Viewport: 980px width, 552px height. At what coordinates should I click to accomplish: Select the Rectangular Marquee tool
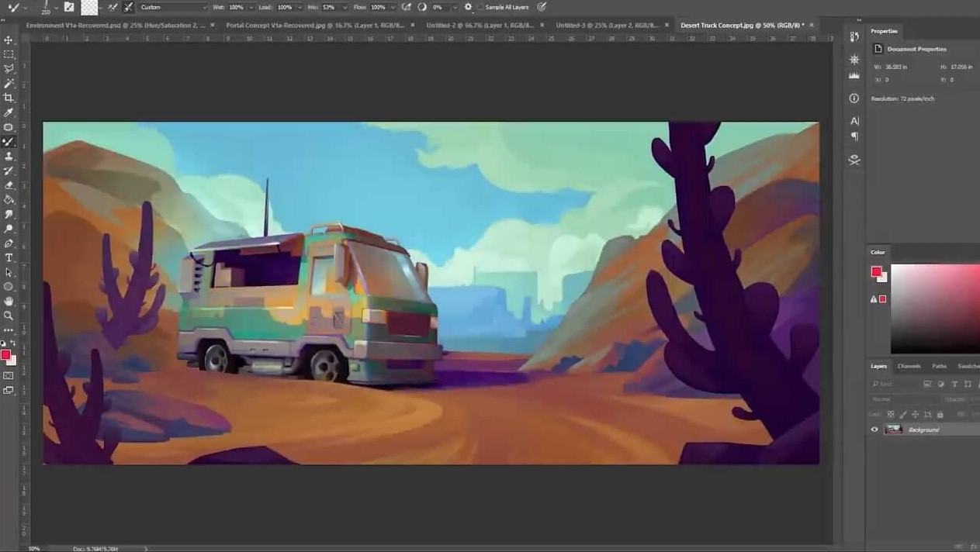[9, 54]
